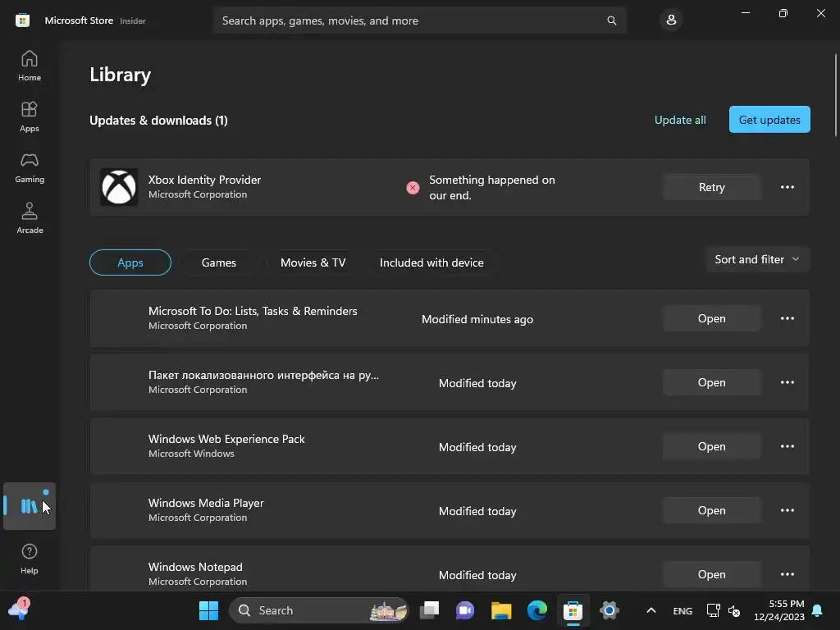The image size is (840, 630).
Task: Open Windows Web Experience Pack
Action: (711, 446)
